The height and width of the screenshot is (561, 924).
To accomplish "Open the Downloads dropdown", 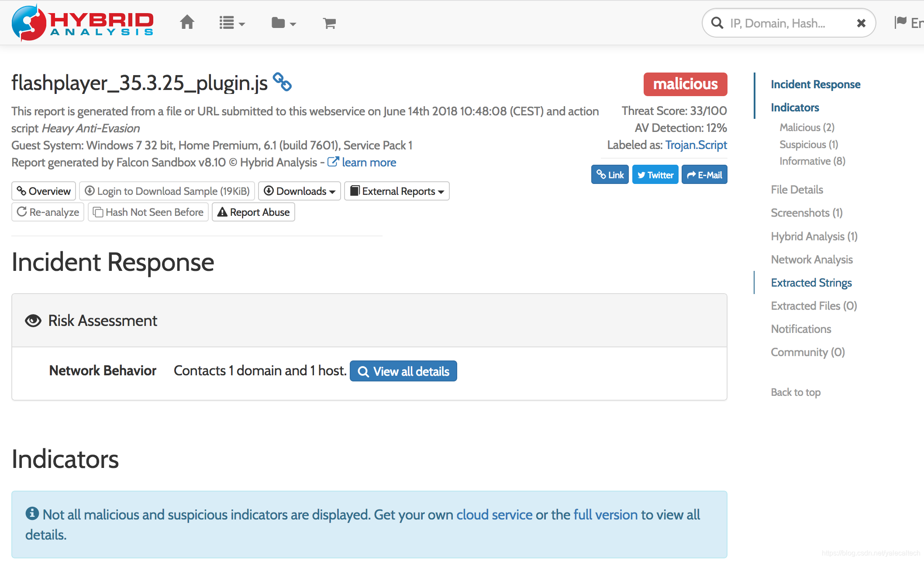I will pos(300,191).
